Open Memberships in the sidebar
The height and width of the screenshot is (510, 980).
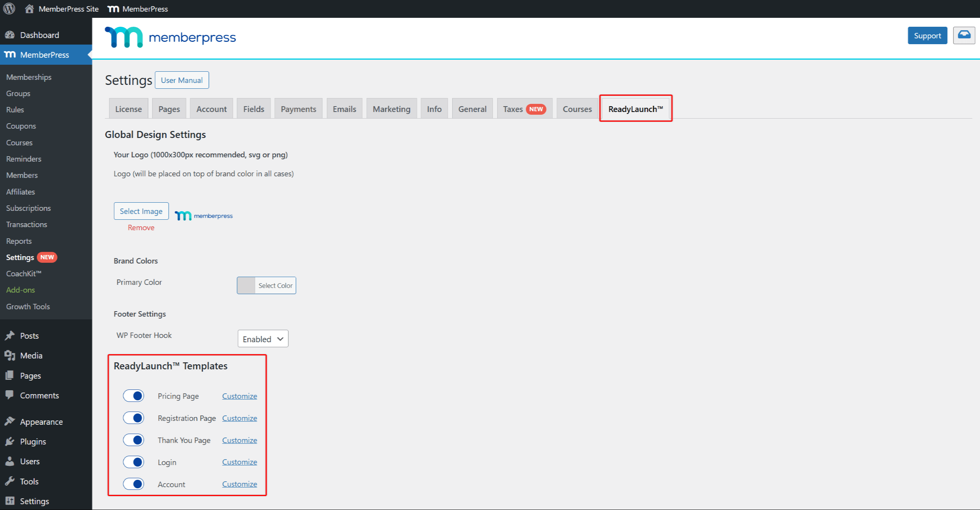pyautogui.click(x=29, y=77)
